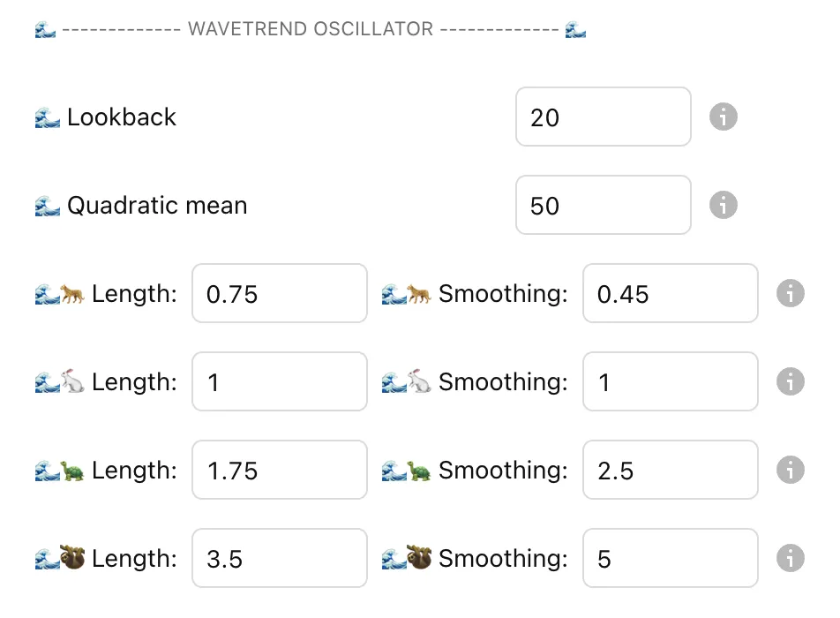The image size is (840, 618).
Task: Focus the Lookback field showing 20
Action: click(x=603, y=117)
